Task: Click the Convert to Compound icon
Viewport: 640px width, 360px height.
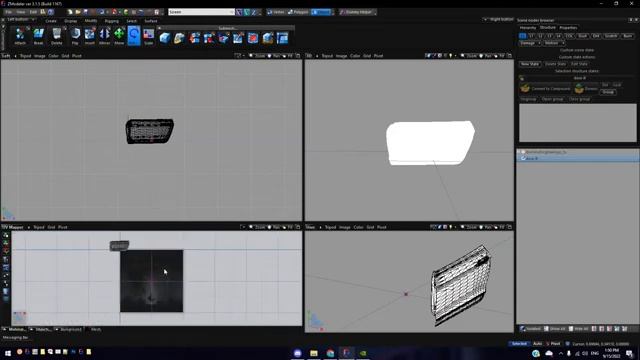Action: [x=525, y=88]
